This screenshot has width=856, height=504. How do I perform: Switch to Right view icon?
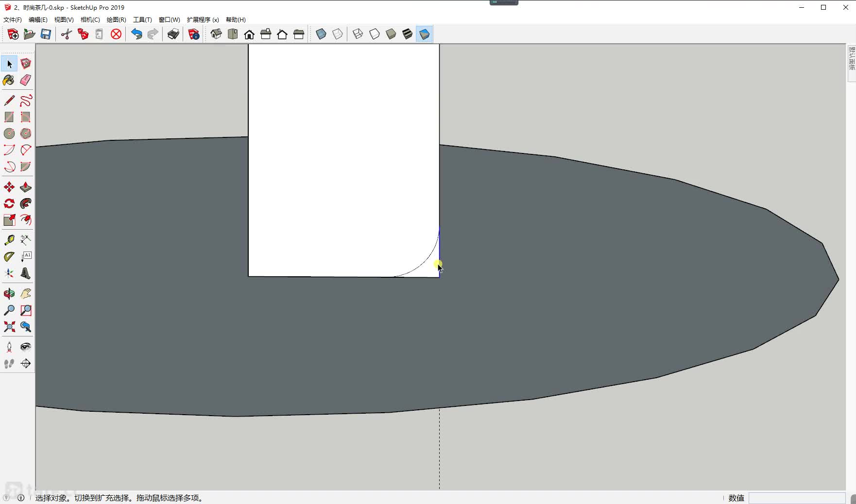tap(266, 34)
